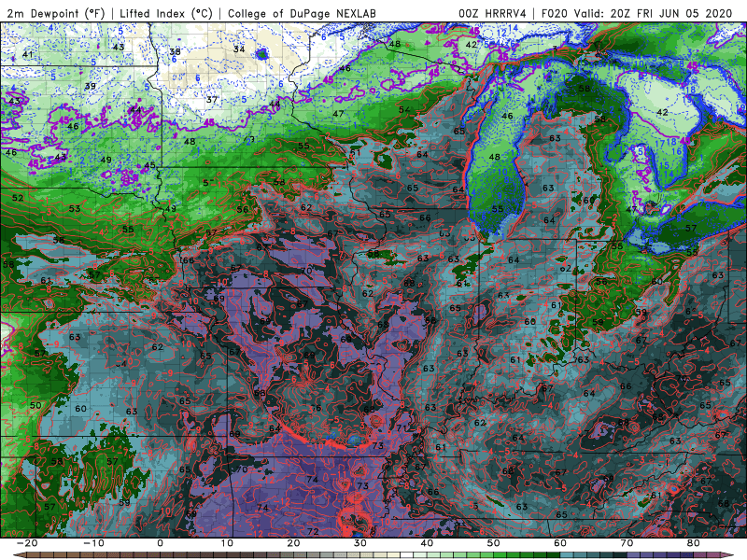Click the dewpoint value 37 on the map
The height and width of the screenshot is (560, 747).
click(212, 100)
